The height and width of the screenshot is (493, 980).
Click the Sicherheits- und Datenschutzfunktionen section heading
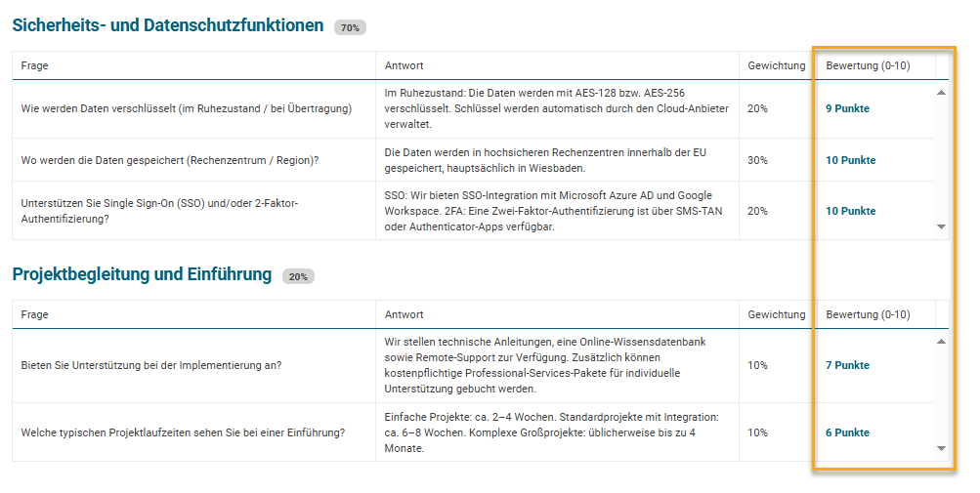tap(168, 26)
